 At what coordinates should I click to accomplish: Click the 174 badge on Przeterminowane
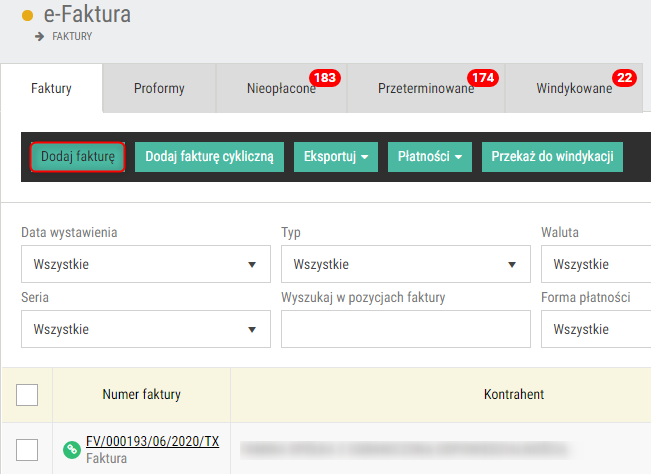click(x=483, y=78)
